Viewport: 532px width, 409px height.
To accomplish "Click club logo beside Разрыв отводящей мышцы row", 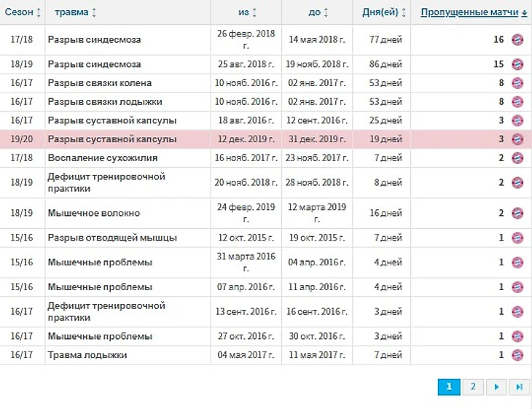I will coord(517,238).
